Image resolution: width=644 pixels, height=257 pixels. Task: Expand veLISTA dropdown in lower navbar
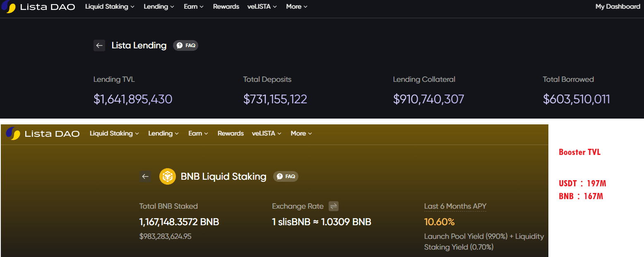(267, 133)
